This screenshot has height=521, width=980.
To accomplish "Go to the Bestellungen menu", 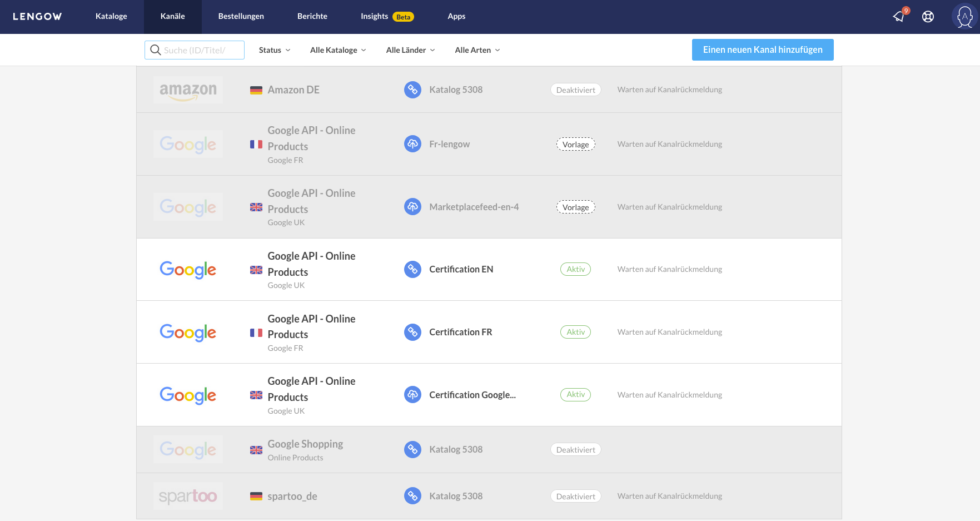I will point(241,17).
